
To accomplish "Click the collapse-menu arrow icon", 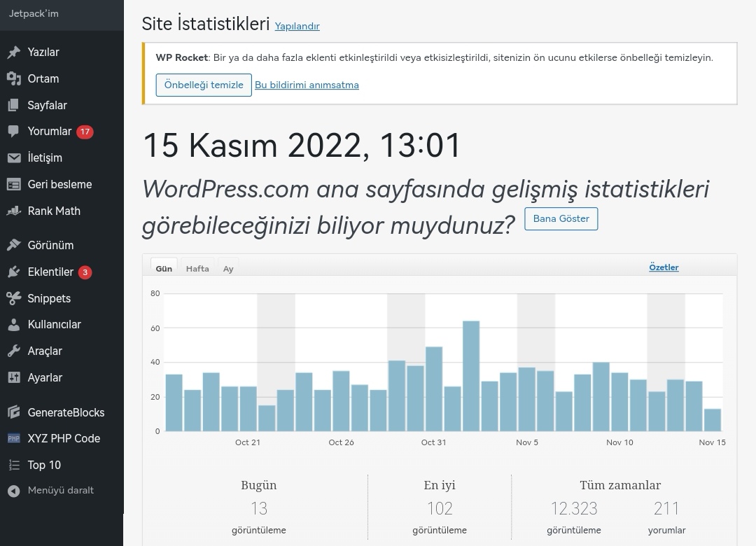I will point(14,491).
